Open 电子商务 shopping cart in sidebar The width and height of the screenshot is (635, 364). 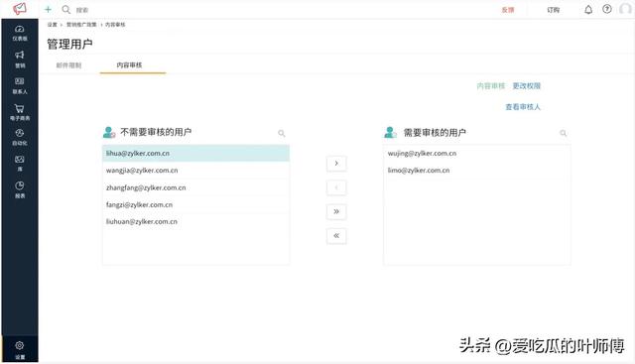click(20, 112)
